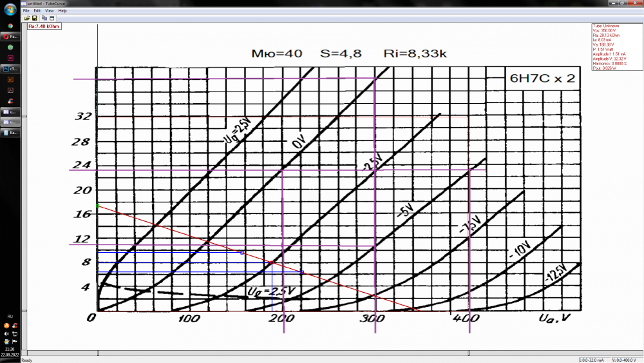Screen dimensions: 644x363
Task: Switch to the Photoshop taskbar button
Action: point(10,68)
